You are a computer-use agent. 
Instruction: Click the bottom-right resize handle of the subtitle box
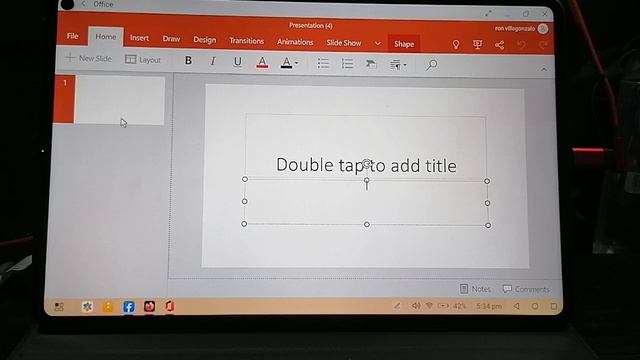pos(488,225)
